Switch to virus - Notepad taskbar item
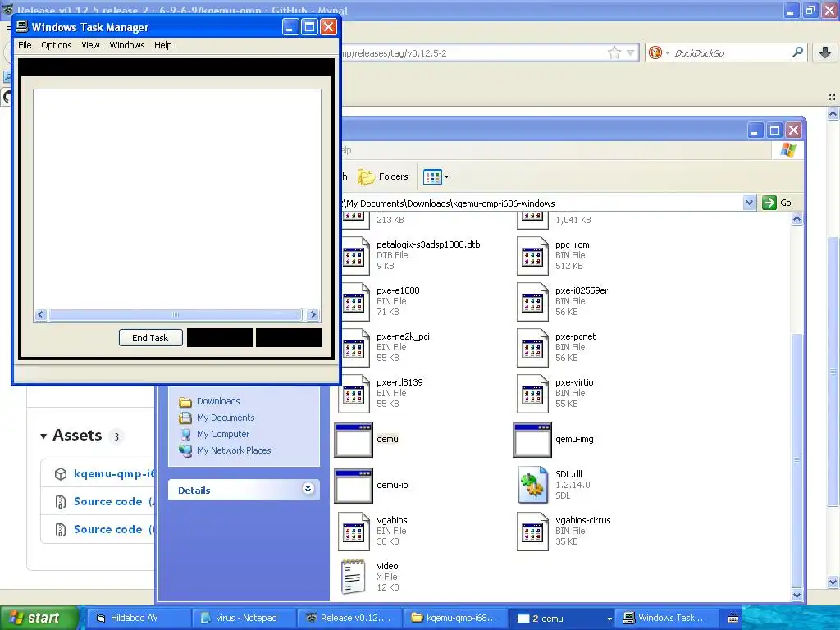 tap(244, 618)
